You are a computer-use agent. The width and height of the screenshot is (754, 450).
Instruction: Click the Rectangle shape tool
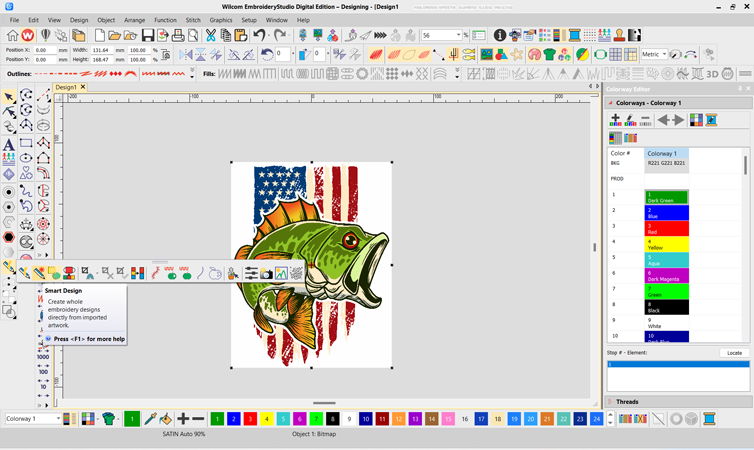(x=26, y=143)
